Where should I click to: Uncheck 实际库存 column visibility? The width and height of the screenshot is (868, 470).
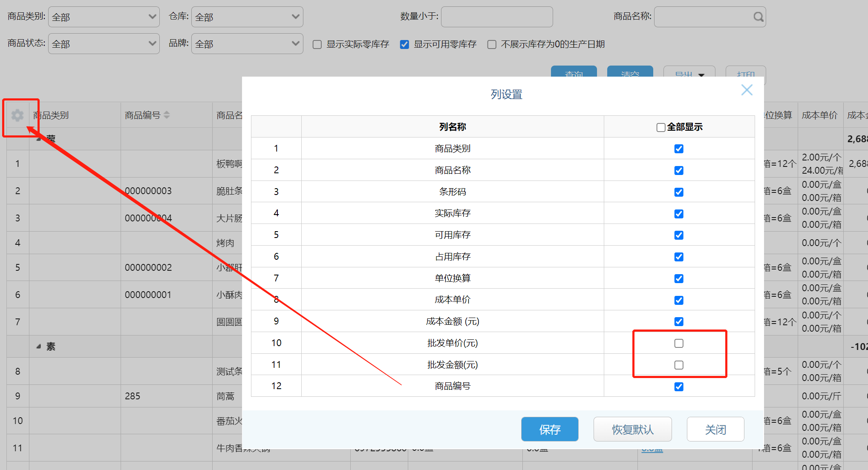tap(679, 214)
